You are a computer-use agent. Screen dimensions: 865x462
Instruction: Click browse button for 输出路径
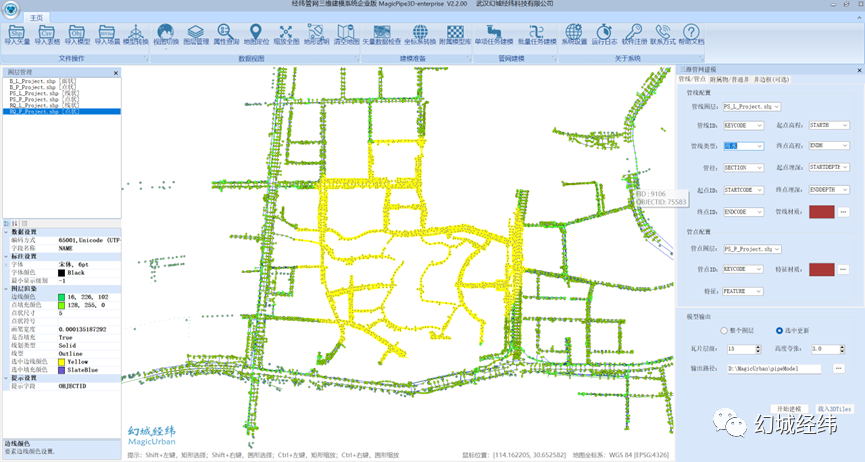point(839,368)
